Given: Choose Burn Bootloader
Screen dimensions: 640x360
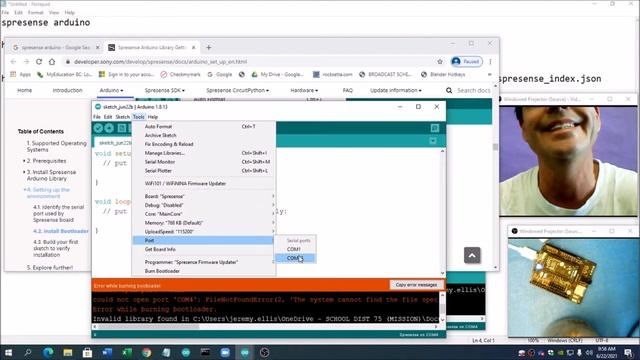Looking at the screenshot, I should pyautogui.click(x=203, y=271).
